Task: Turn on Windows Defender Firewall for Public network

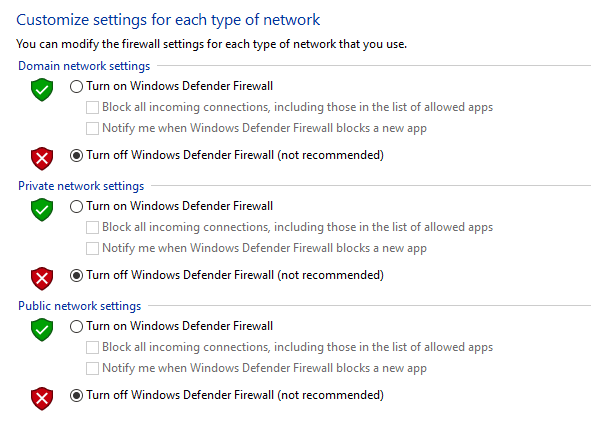Action: (76, 327)
